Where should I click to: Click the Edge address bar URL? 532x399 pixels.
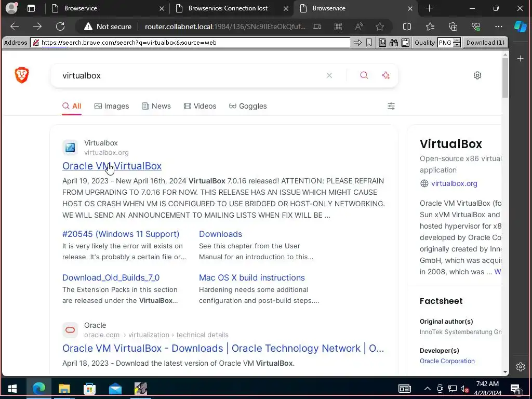point(225,26)
